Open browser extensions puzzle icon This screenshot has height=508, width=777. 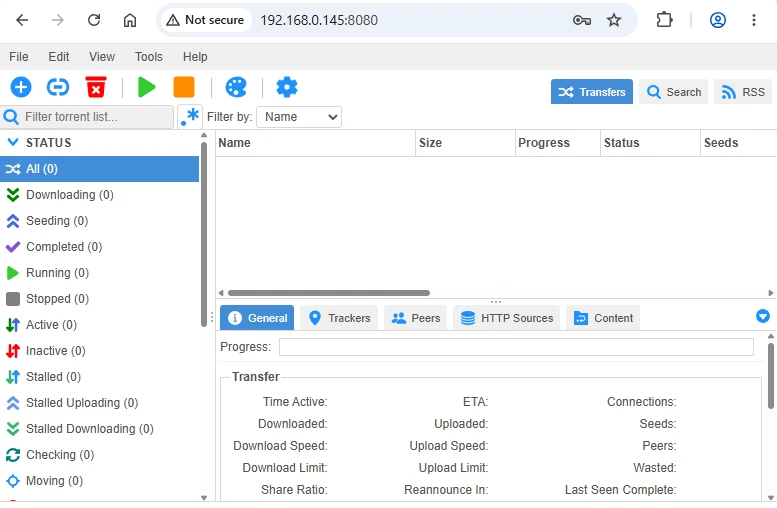(664, 20)
